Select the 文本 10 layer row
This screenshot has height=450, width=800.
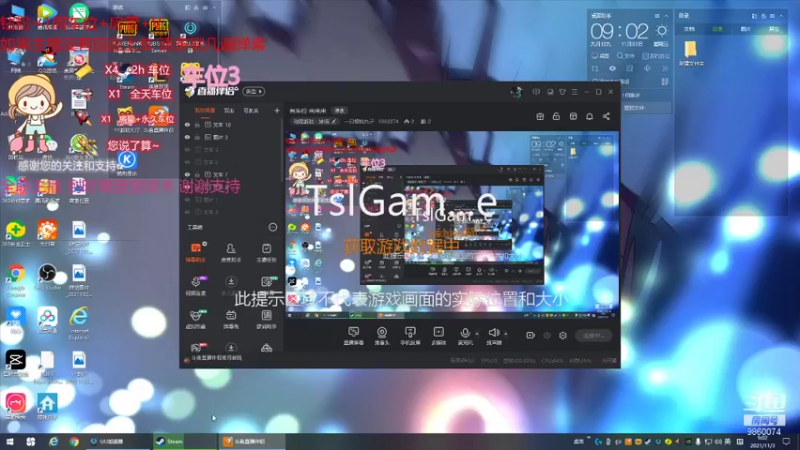point(231,124)
